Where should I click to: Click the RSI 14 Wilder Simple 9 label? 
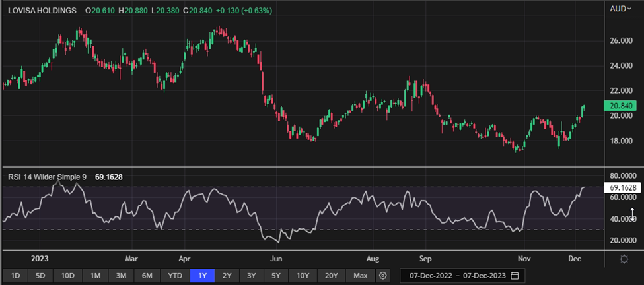48,177
